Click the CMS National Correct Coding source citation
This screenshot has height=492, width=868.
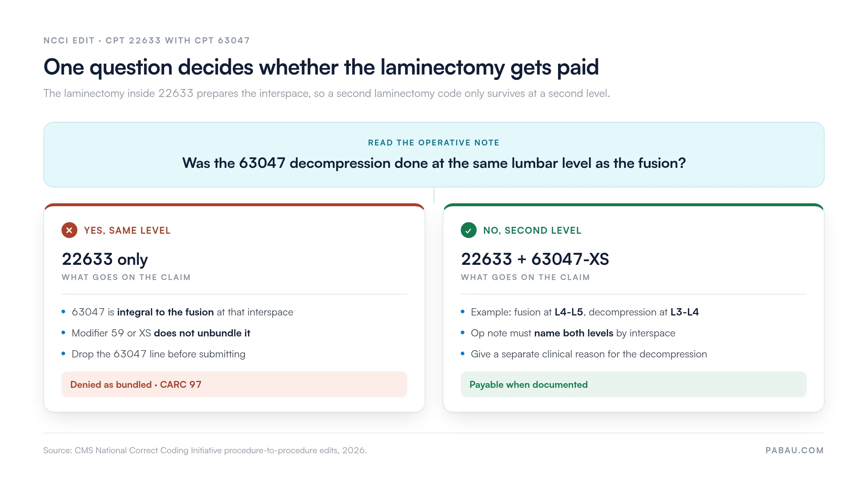[205, 450]
